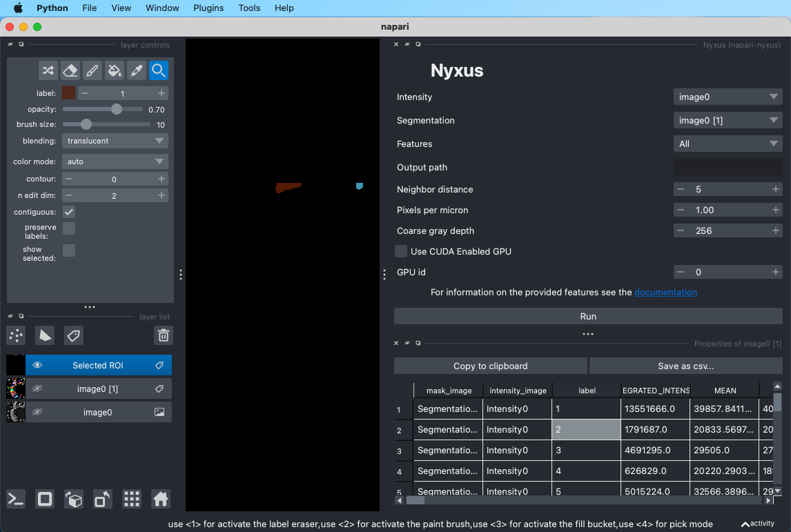Shuffle label colors with the shuffle icon

click(x=48, y=70)
